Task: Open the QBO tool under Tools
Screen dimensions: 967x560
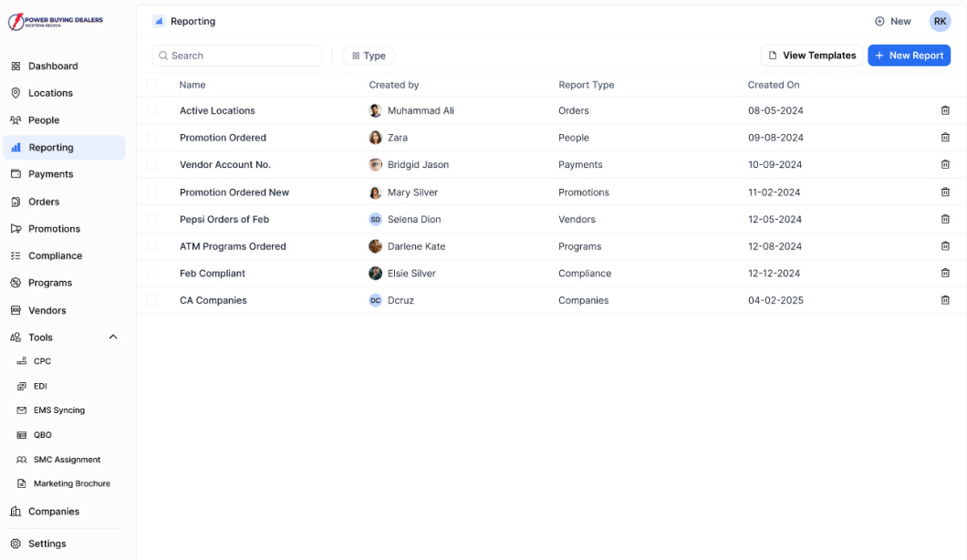Action: coord(43,434)
